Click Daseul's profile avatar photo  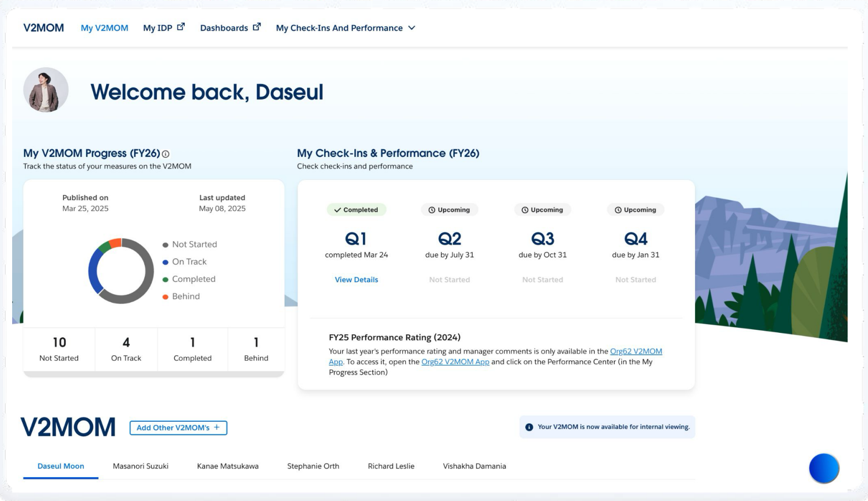click(x=46, y=90)
